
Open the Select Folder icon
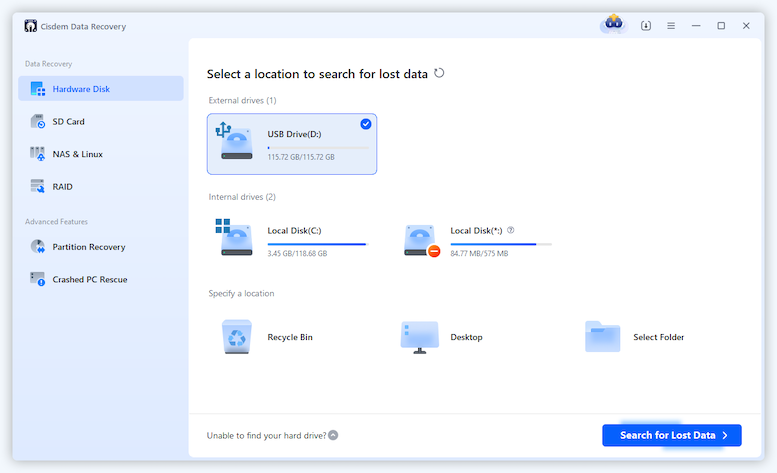(x=603, y=337)
